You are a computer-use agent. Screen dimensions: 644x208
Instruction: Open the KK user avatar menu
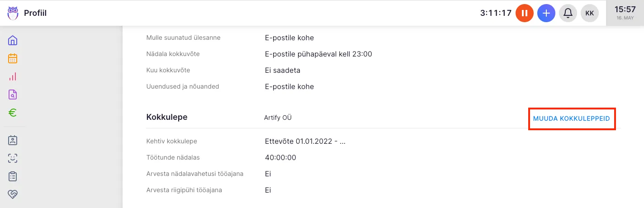coord(590,13)
